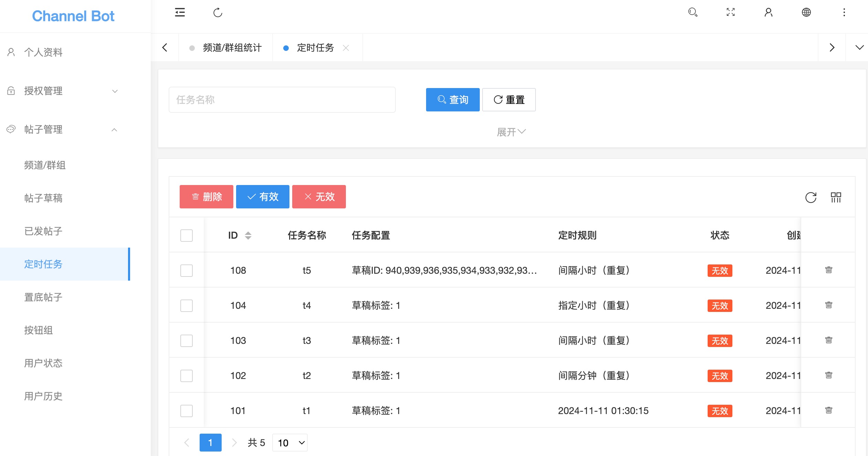Open the search icon in header
The image size is (868, 456).
point(692,12)
